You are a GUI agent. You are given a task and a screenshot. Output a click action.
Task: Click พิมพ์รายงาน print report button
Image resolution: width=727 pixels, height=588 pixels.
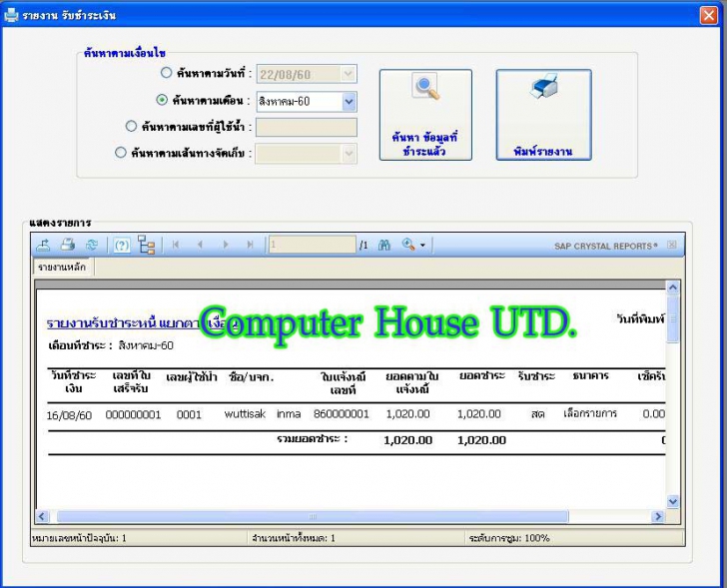pyautogui.click(x=544, y=115)
